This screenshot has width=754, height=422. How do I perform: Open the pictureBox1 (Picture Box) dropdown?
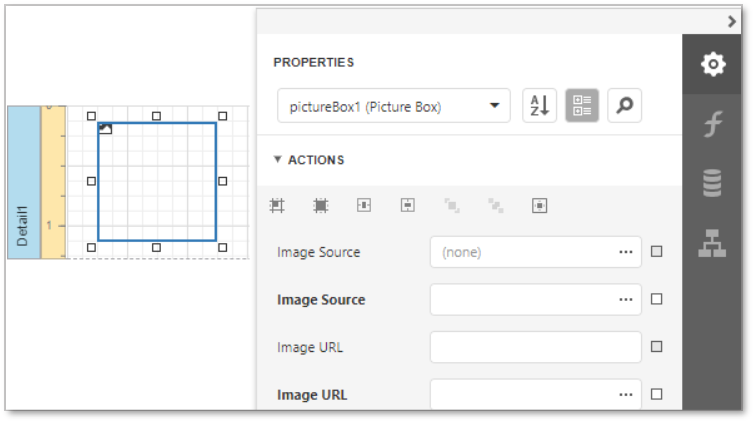point(394,106)
